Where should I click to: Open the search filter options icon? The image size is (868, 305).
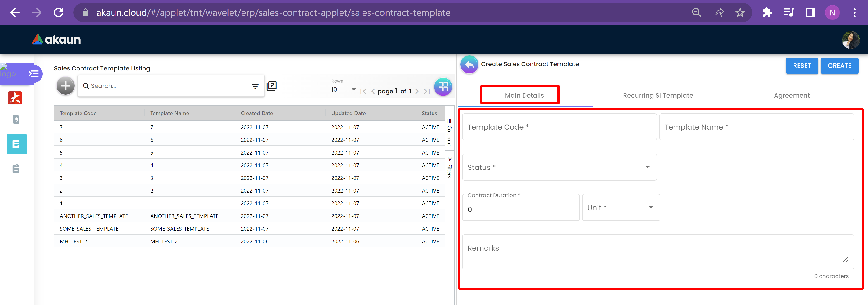(255, 86)
